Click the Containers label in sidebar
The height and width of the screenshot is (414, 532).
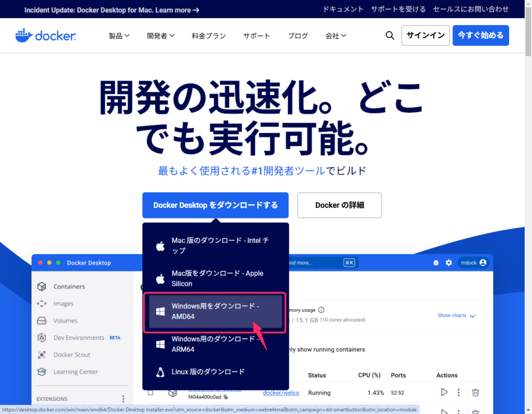[69, 287]
